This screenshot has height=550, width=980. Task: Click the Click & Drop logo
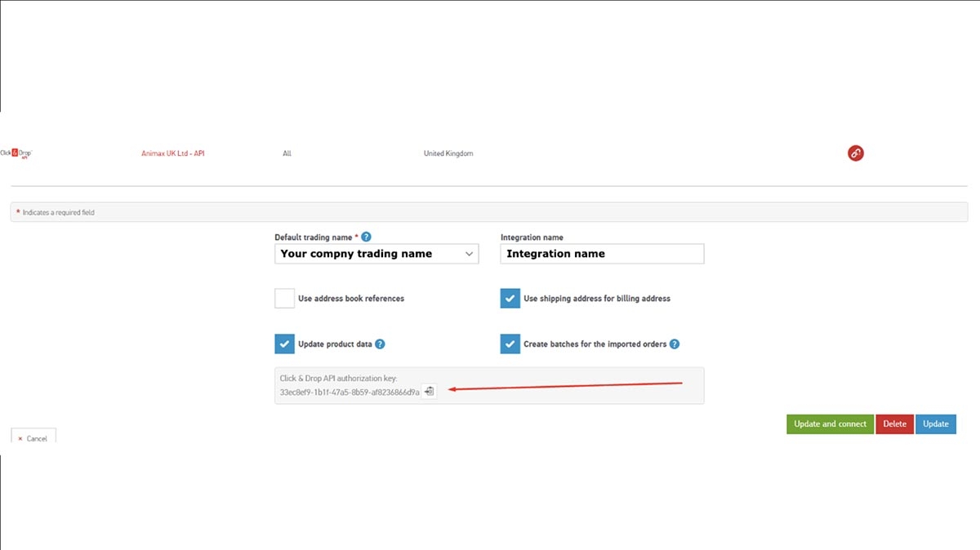tap(15, 152)
